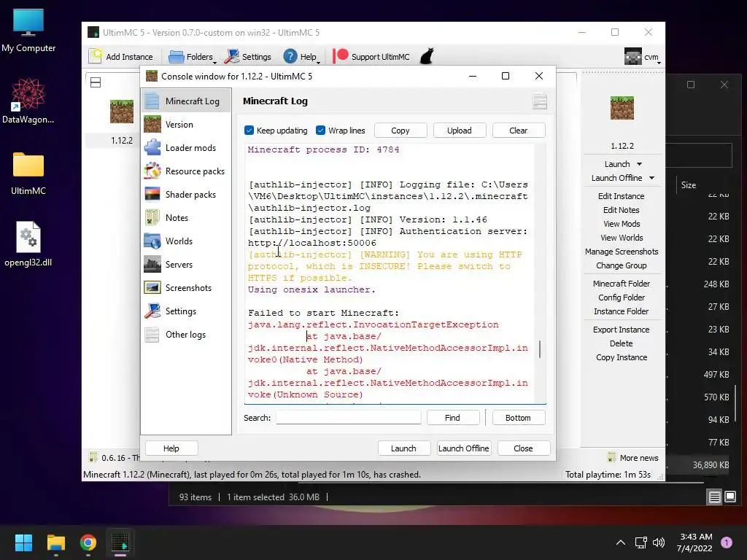Click Edit Notes in right panel
The width and height of the screenshot is (747, 560).
click(622, 210)
